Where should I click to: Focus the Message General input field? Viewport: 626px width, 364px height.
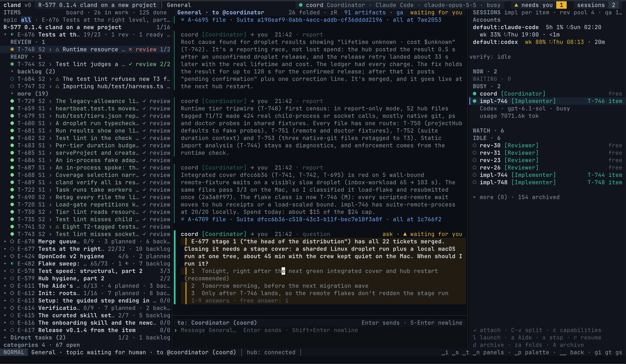tap(320, 330)
